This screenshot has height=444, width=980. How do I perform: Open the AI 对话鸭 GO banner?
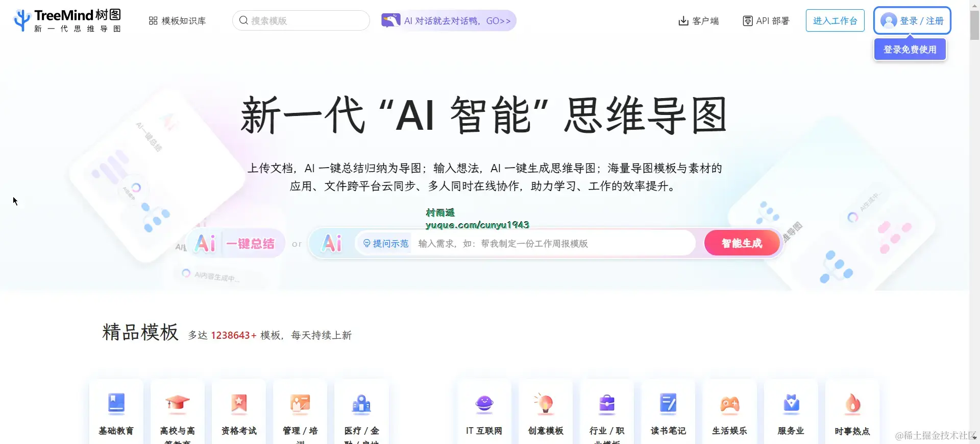pyautogui.click(x=448, y=20)
